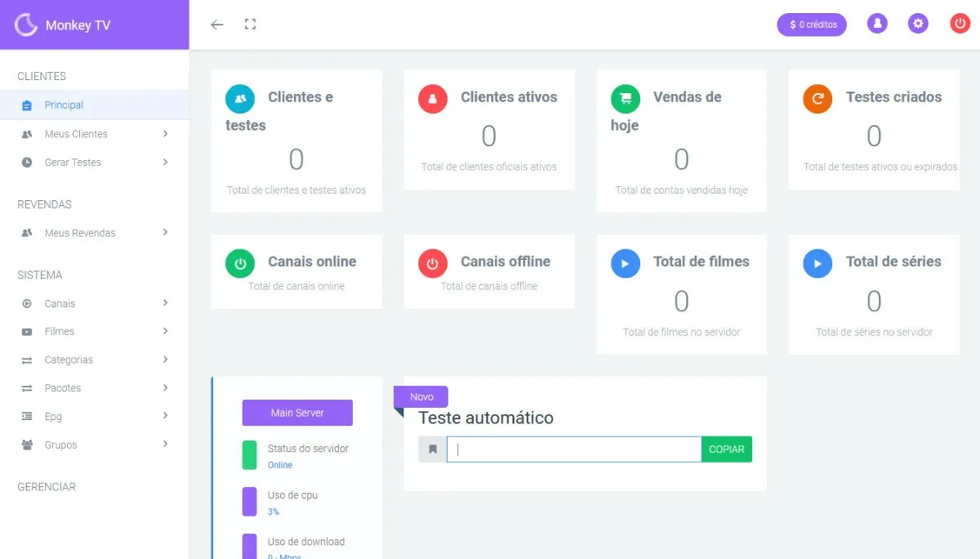980x559 pixels.
Task: Click the orange Testes criados refresh icon
Action: [x=817, y=99]
